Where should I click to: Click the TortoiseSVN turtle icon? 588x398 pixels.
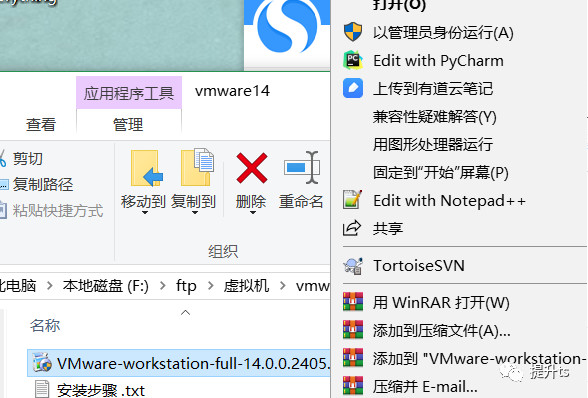click(353, 266)
